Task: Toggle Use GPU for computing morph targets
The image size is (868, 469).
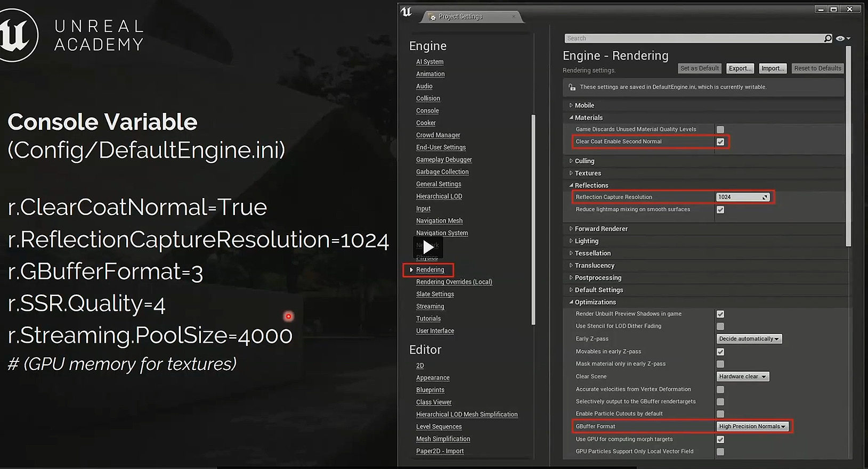Action: (720, 440)
